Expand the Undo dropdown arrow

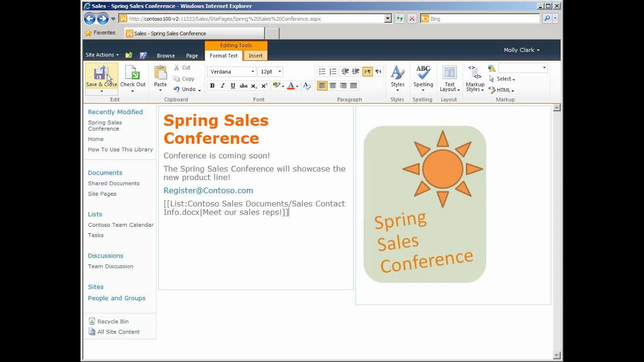[200, 90]
